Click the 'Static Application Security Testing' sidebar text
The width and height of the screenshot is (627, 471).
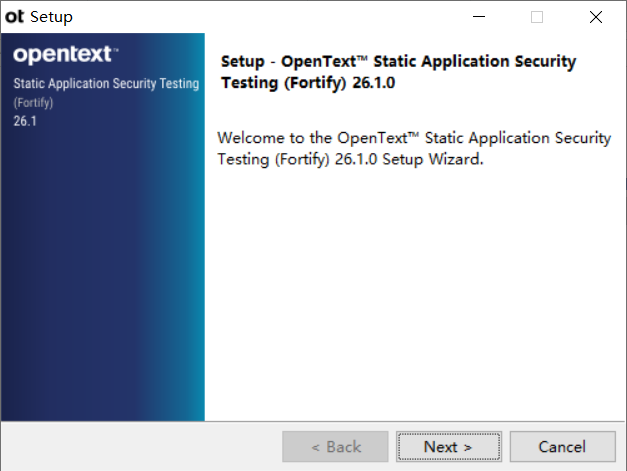[x=106, y=84]
